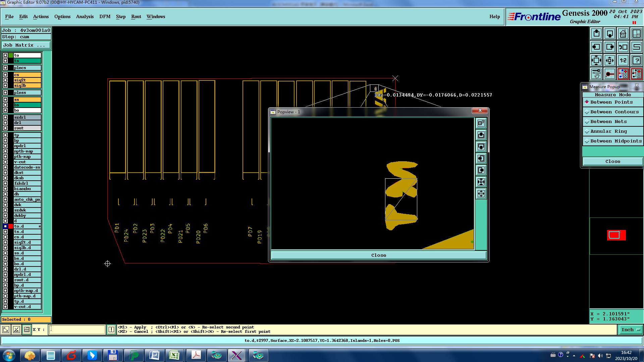The width and height of the screenshot is (644, 362).
Task: Toggle the checkbox for layer drl
Action: click(x=5, y=123)
